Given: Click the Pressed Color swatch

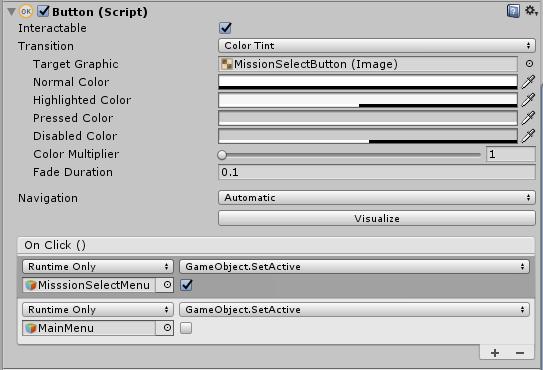Looking at the screenshot, I should point(368,118).
